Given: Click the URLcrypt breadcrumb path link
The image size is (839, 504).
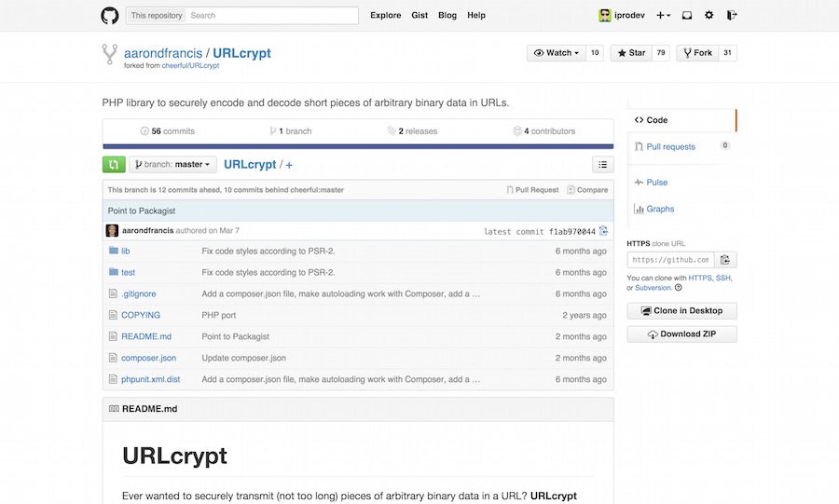Looking at the screenshot, I should click(250, 165).
